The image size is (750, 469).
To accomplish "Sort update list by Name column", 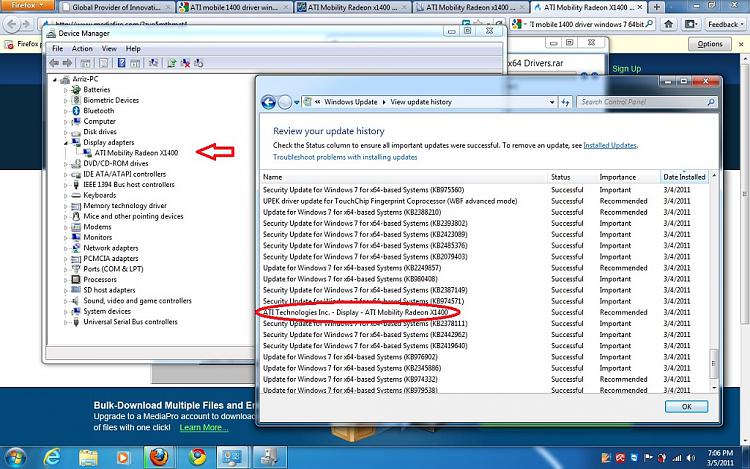I will (403, 177).
